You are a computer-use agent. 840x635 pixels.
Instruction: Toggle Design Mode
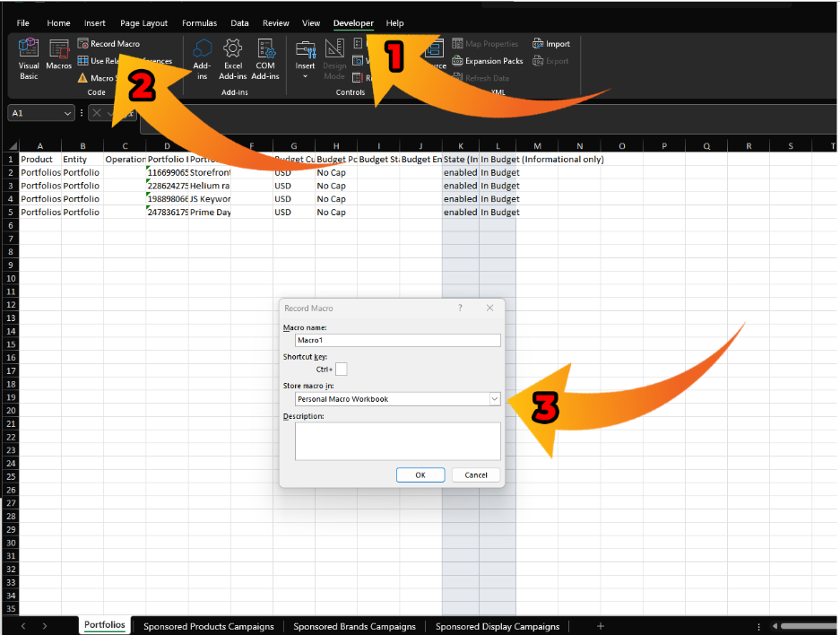[334, 59]
